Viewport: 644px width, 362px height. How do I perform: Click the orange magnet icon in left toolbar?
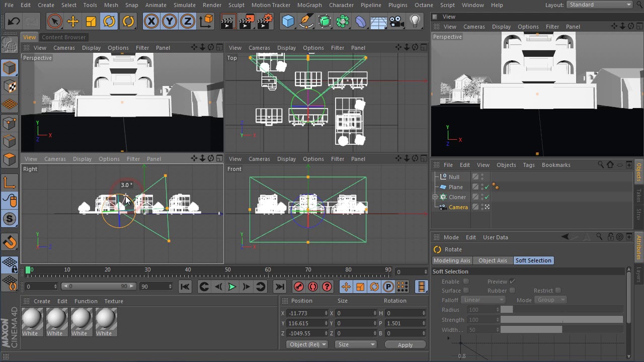(x=10, y=242)
